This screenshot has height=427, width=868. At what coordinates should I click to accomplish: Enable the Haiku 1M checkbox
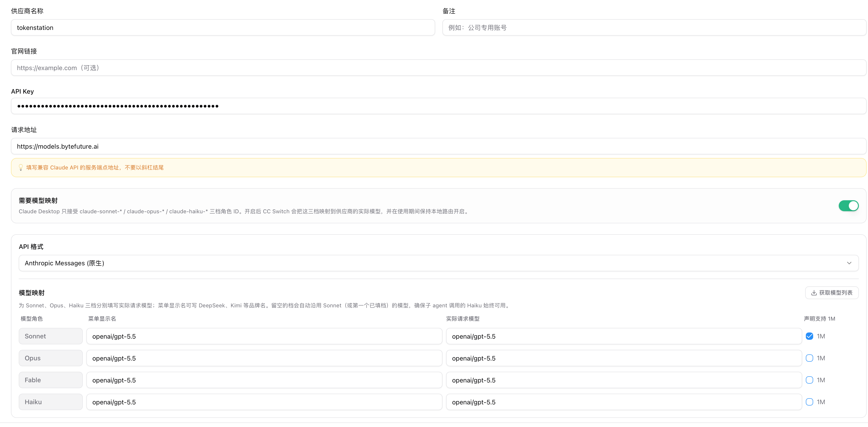(809, 402)
